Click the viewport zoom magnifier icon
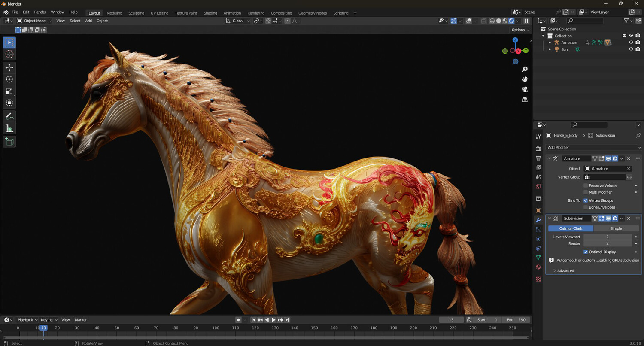644x346 pixels. (525, 69)
